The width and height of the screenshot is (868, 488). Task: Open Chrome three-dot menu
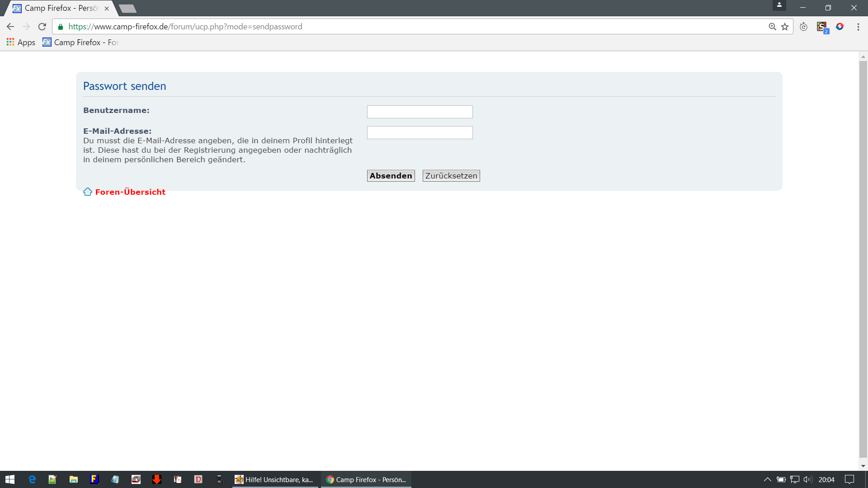tap(858, 27)
